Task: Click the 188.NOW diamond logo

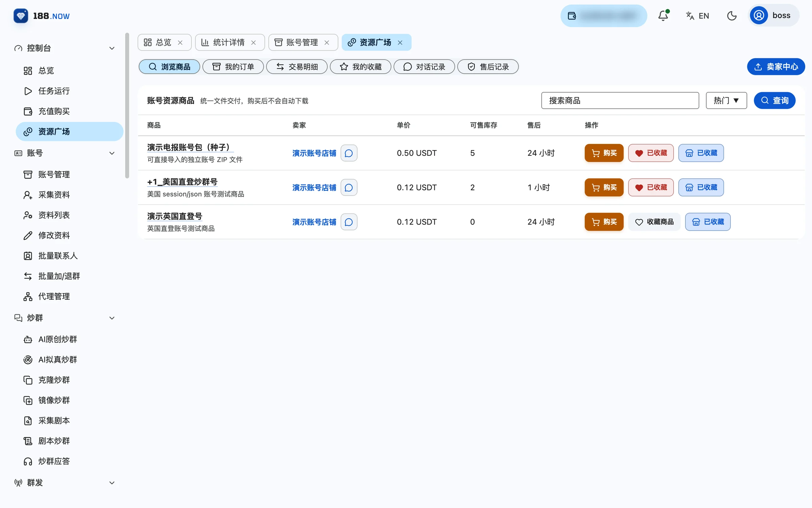Action: (21, 16)
